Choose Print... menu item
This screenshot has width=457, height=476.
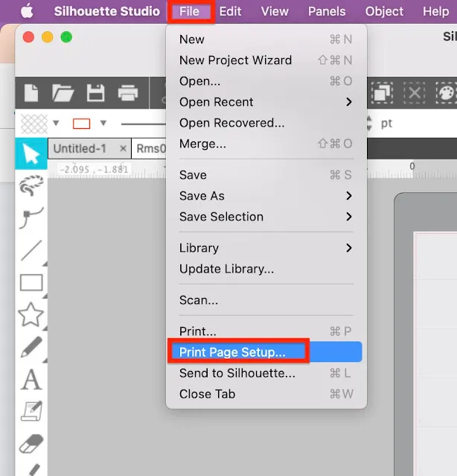[266, 331]
